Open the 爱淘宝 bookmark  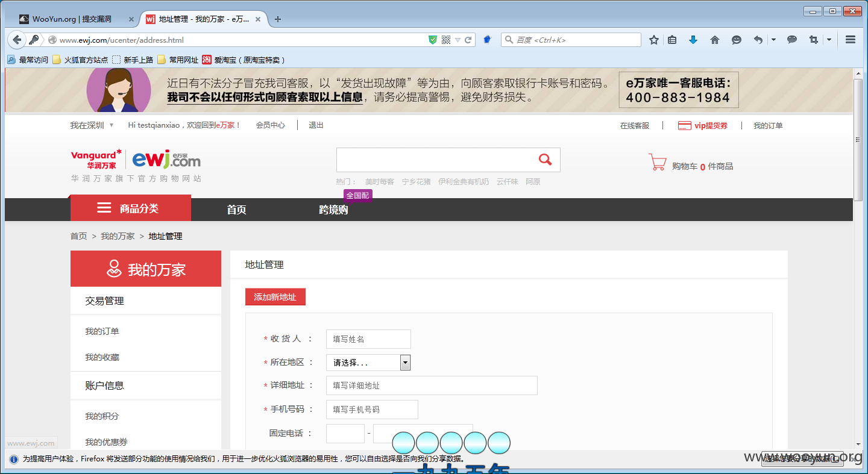(244, 60)
